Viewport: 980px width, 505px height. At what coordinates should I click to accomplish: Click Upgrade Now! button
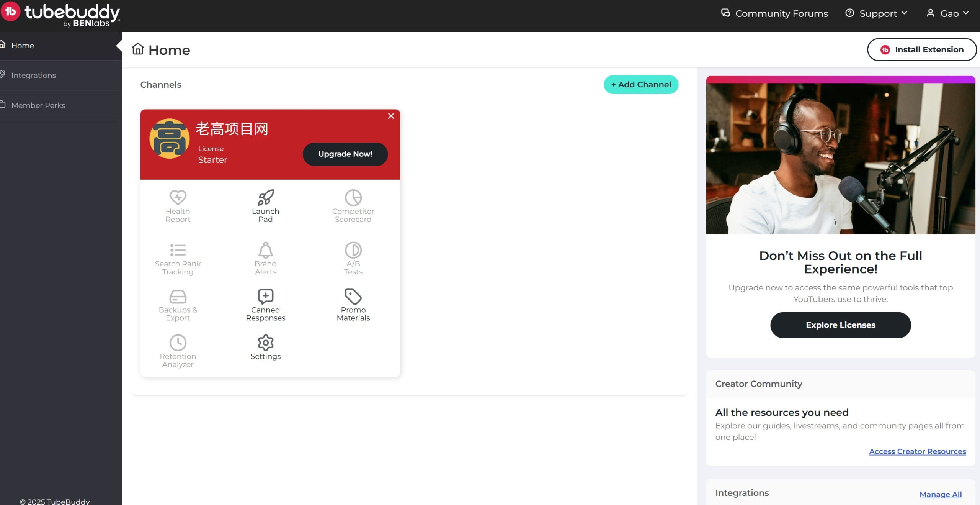coord(345,154)
